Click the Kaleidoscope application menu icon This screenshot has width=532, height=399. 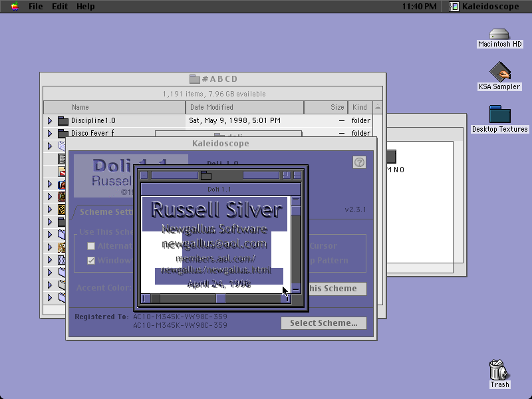click(454, 6)
